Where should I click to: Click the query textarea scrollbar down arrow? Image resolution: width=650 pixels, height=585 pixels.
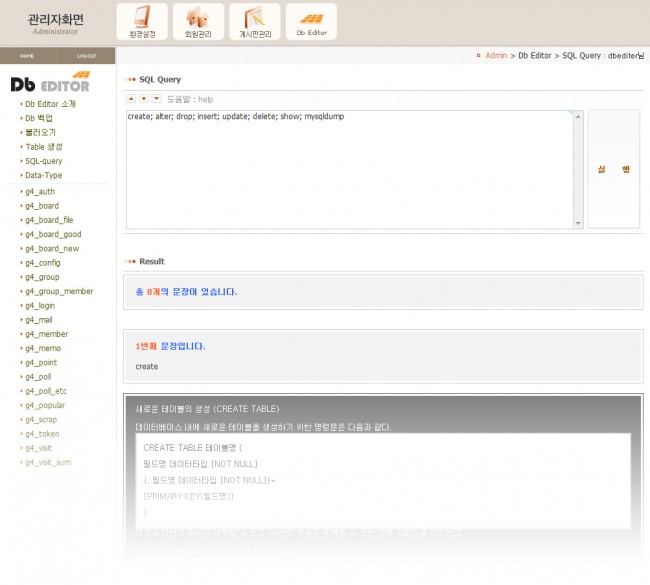point(577,223)
